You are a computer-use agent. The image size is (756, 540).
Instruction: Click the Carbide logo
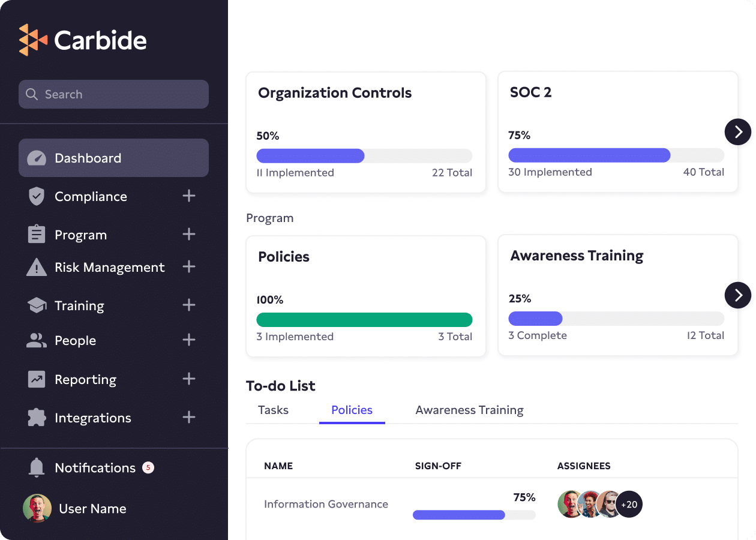tap(82, 40)
